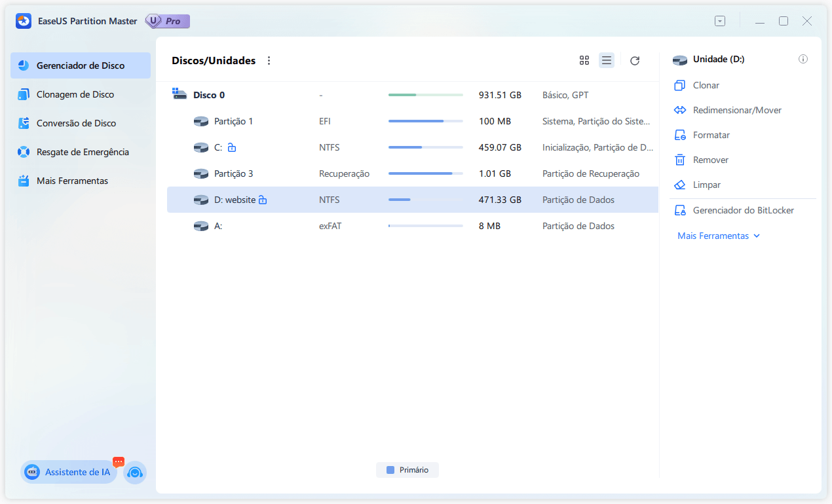Viewport: 832px width, 504px height.
Task: Expand Mais Ferramentas dropdown in right panel
Action: [x=719, y=236]
